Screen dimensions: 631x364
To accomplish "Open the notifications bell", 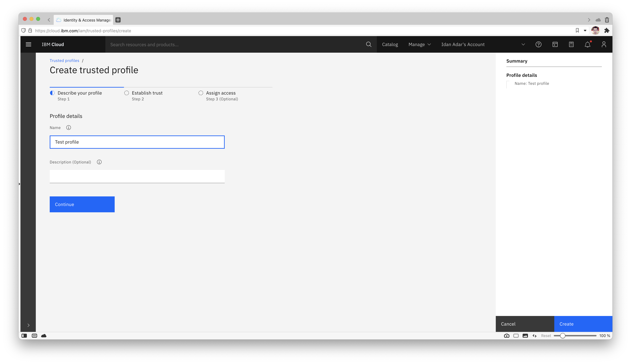I will point(587,45).
